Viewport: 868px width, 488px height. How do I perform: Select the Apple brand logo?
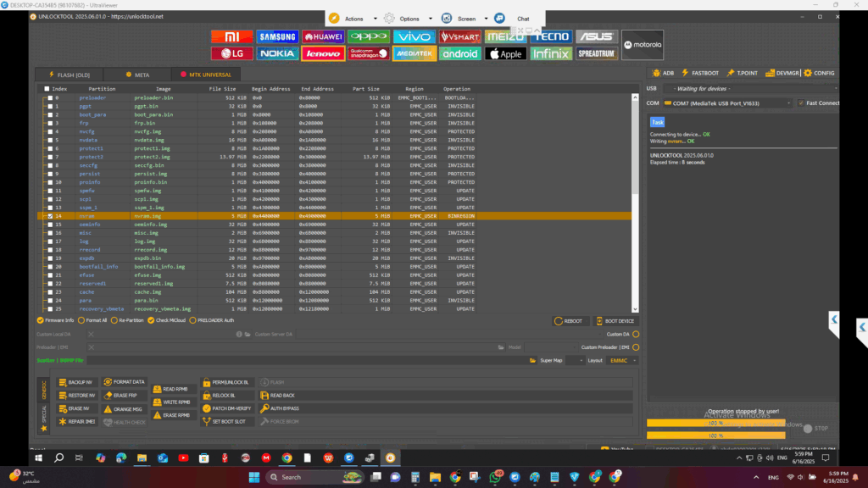tap(505, 53)
